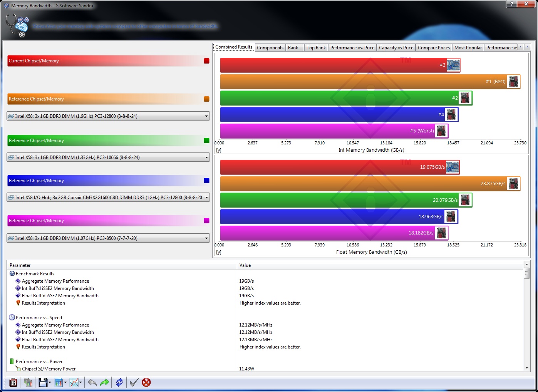Click the Int Memory Bandwidth [y] axis label
This screenshot has height=392, width=538.
coord(219,150)
